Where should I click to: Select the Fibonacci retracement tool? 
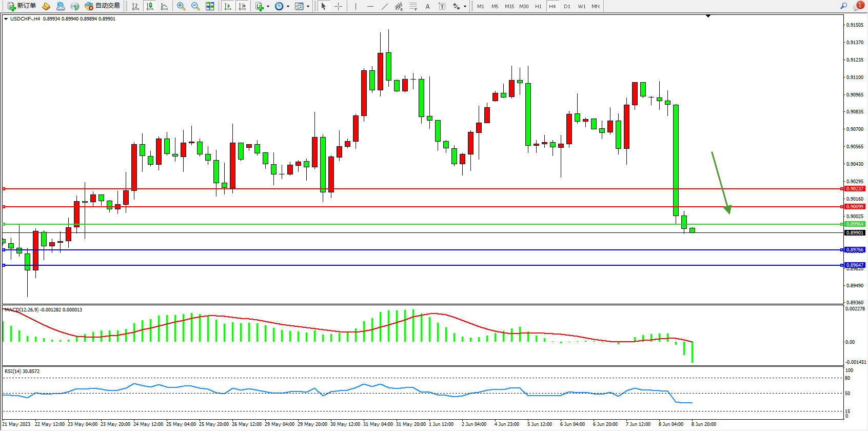coord(413,6)
